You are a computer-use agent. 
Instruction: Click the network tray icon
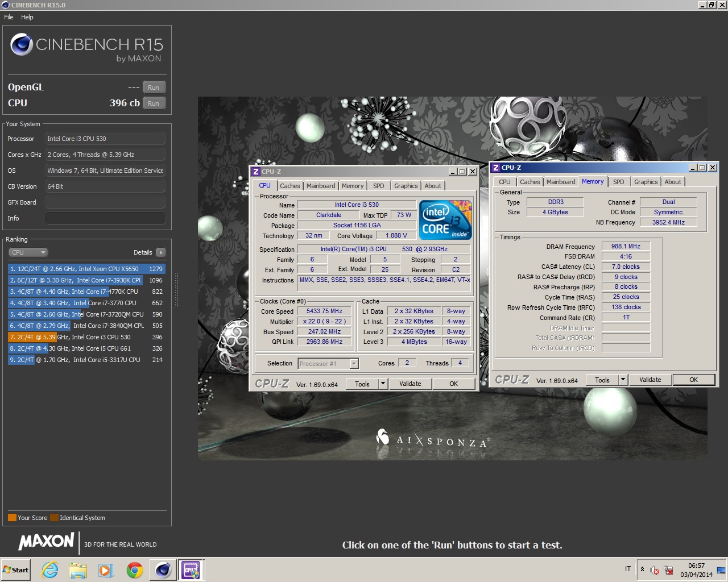(x=668, y=570)
